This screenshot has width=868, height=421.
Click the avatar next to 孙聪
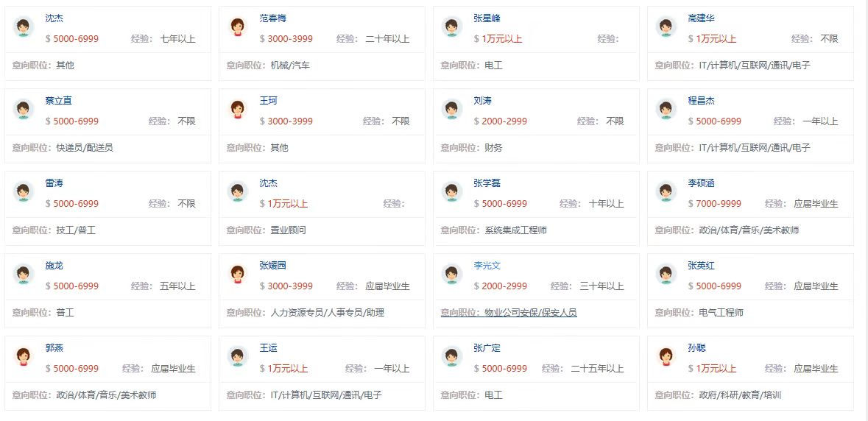(666, 357)
